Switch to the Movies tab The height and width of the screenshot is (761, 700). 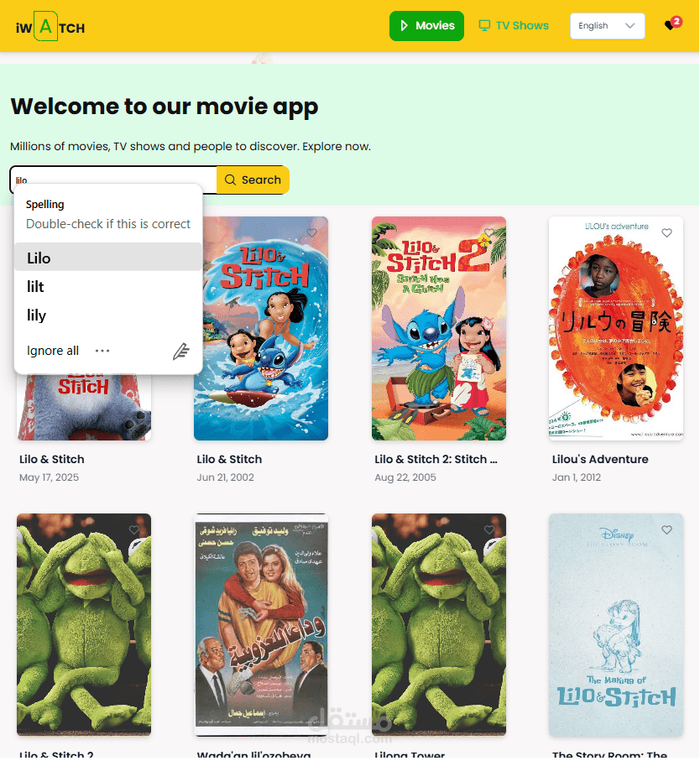click(x=426, y=26)
